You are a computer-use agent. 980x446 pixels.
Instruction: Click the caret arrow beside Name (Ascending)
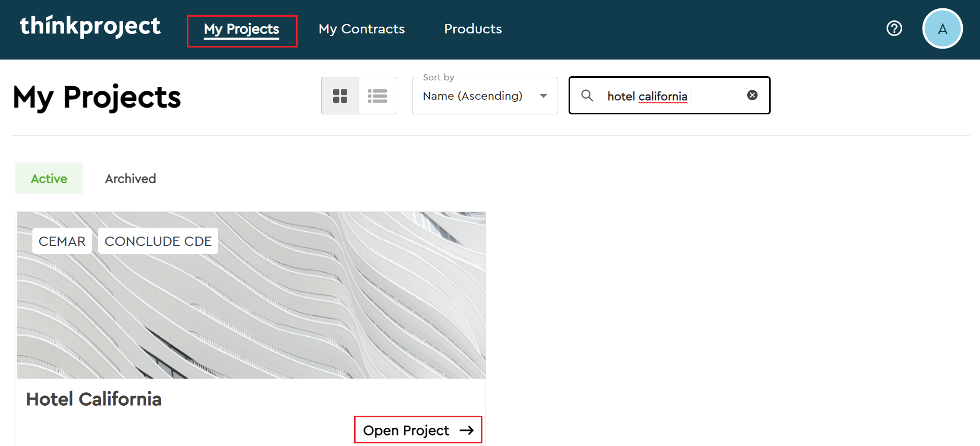[x=544, y=96]
